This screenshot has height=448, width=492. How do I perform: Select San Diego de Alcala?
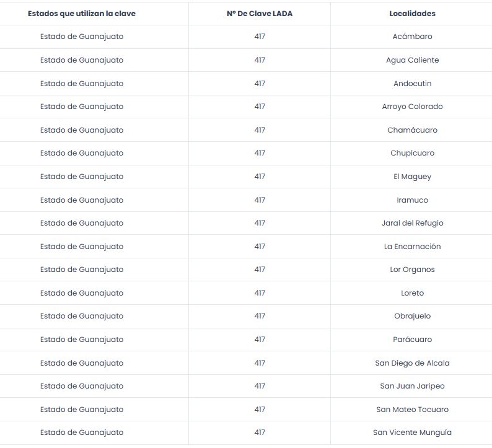(x=412, y=363)
